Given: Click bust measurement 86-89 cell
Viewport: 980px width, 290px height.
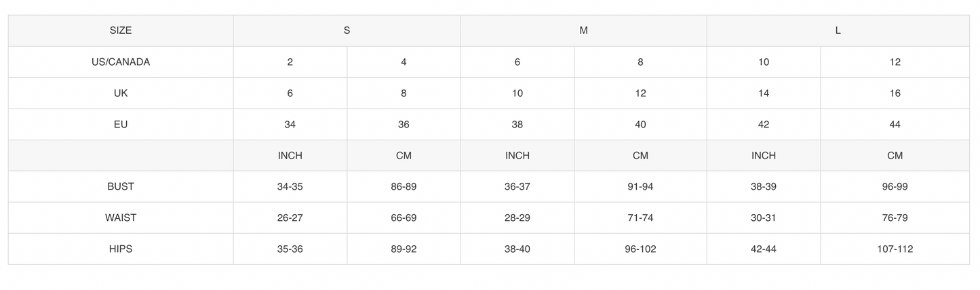Looking at the screenshot, I should tap(404, 186).
